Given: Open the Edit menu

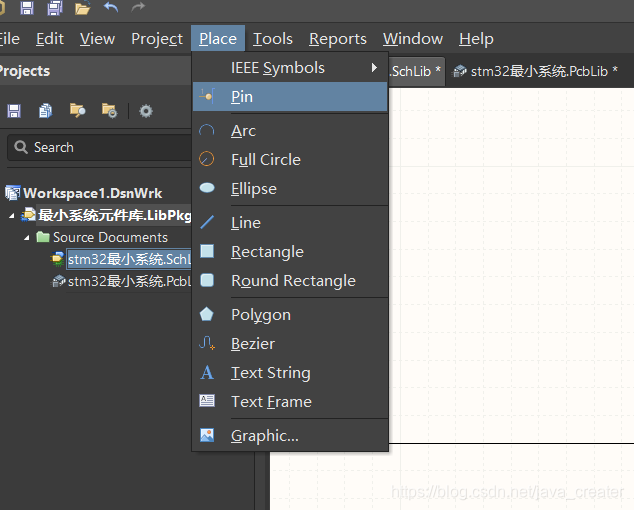Looking at the screenshot, I should click(x=50, y=39).
